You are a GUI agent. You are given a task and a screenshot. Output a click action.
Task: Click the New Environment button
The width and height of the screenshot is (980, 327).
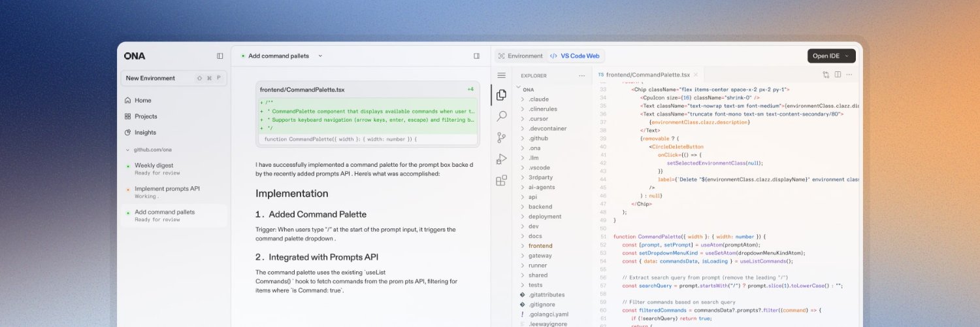[x=160, y=78]
